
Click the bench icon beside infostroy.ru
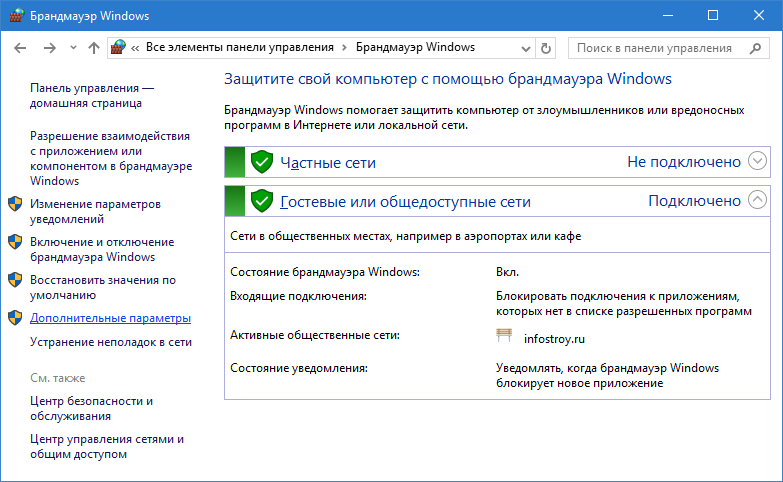pos(504,335)
